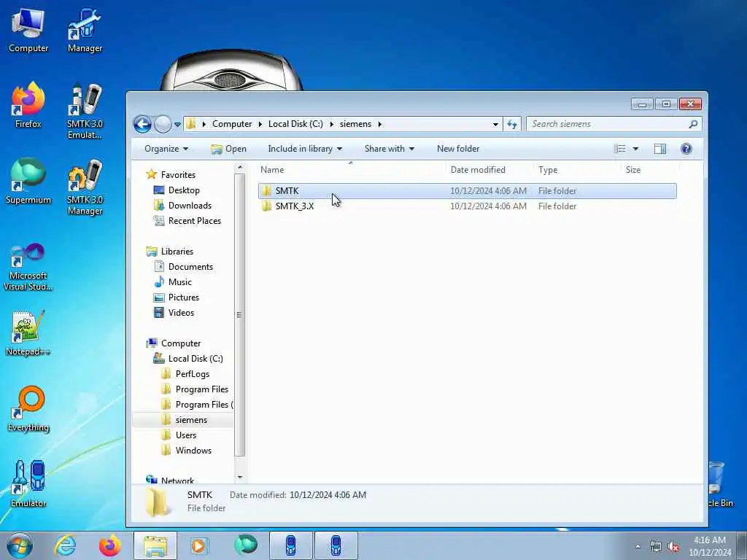Open the Organize dropdown menu

tap(166, 149)
